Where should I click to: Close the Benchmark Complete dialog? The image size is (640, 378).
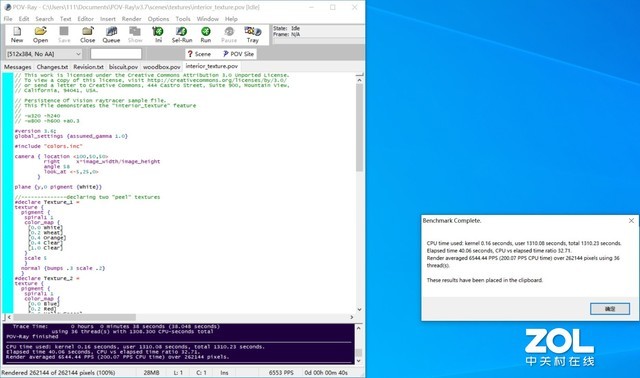click(x=631, y=220)
